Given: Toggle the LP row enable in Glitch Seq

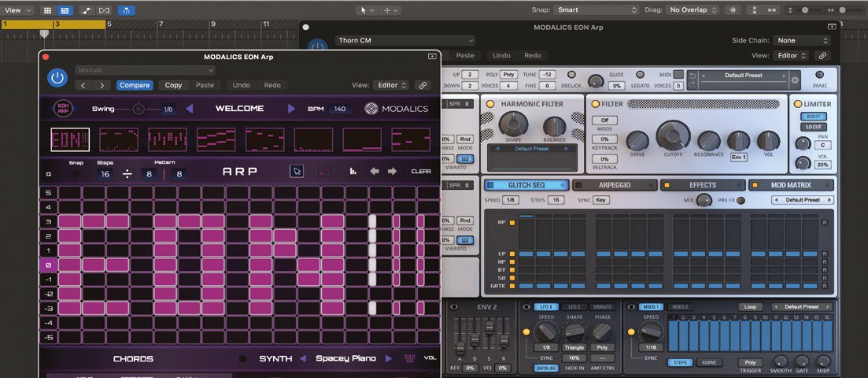Looking at the screenshot, I should [512, 254].
